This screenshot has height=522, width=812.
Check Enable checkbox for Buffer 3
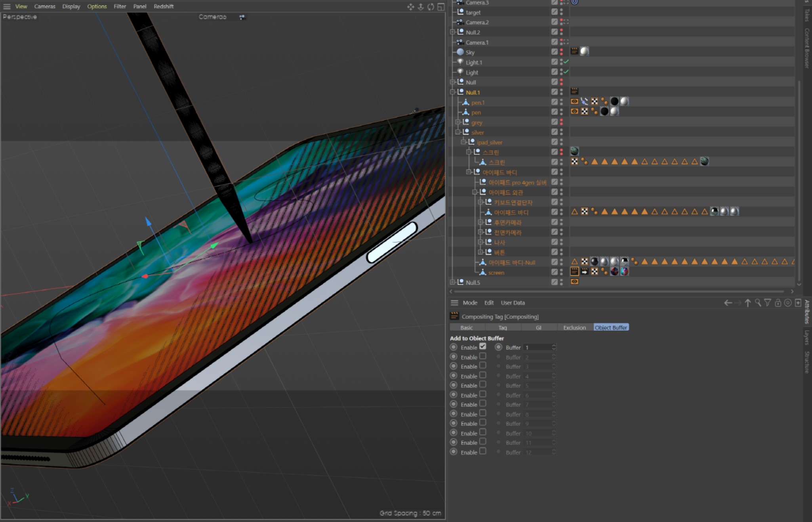(x=482, y=366)
